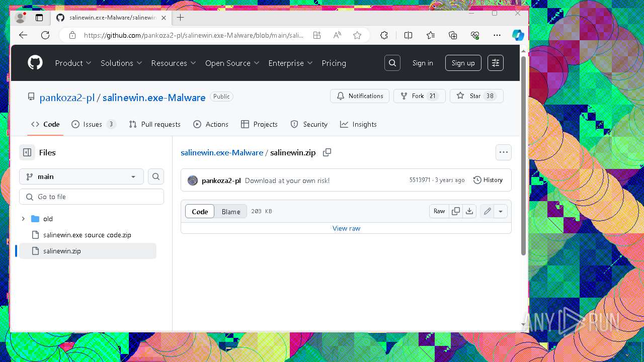The width and height of the screenshot is (644, 362).
Task: Open the History link
Action: click(488, 180)
